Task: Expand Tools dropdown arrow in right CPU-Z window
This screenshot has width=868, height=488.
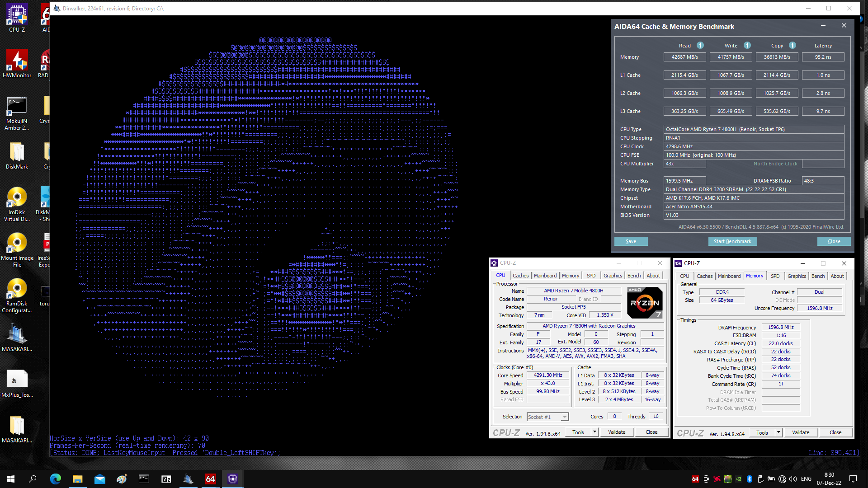Action: point(778,432)
